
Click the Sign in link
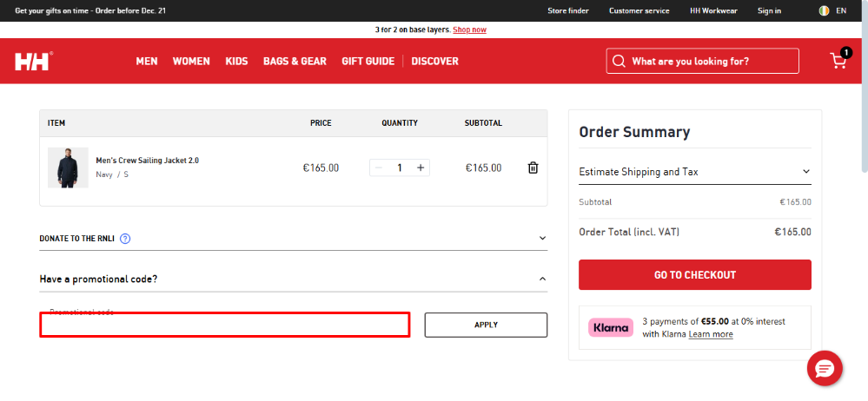(x=770, y=10)
